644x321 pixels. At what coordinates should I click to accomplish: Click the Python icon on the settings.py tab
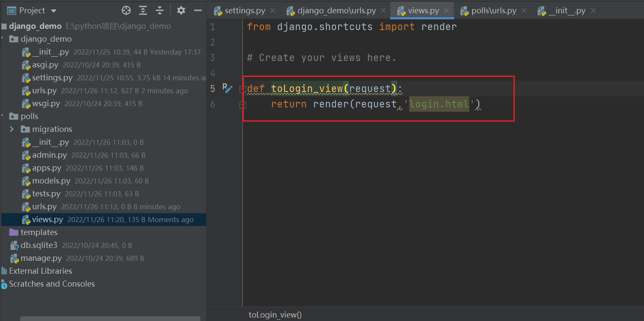click(x=218, y=11)
